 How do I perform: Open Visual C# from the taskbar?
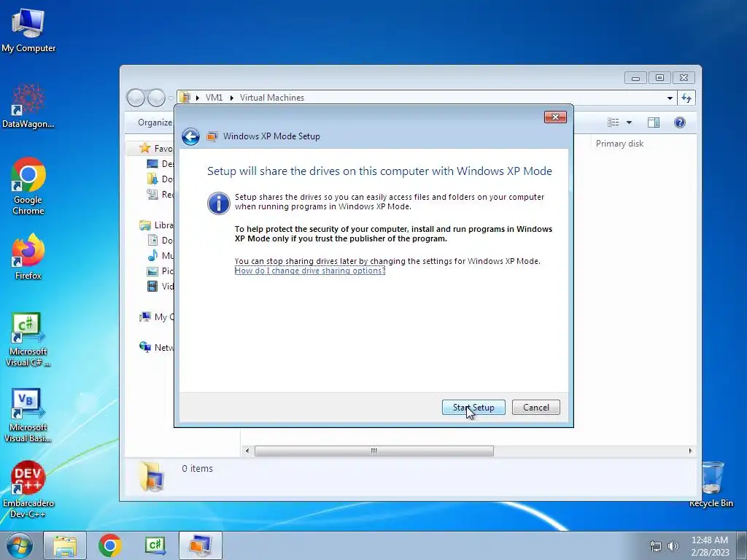(155, 545)
